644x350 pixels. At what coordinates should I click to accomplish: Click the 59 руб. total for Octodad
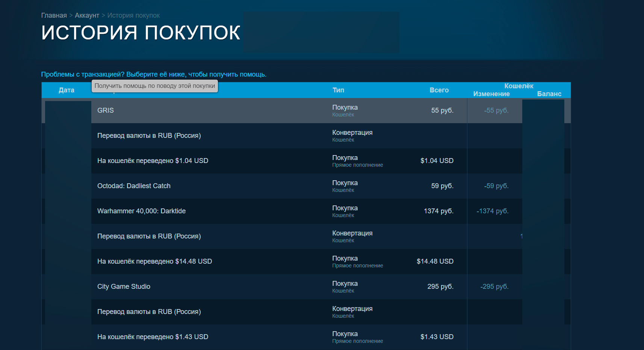[x=442, y=186]
